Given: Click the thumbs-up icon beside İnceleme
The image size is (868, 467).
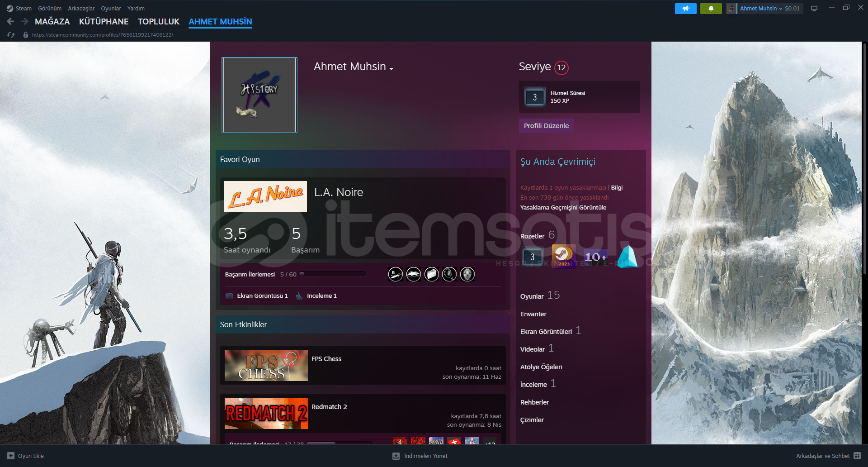Looking at the screenshot, I should click(299, 295).
